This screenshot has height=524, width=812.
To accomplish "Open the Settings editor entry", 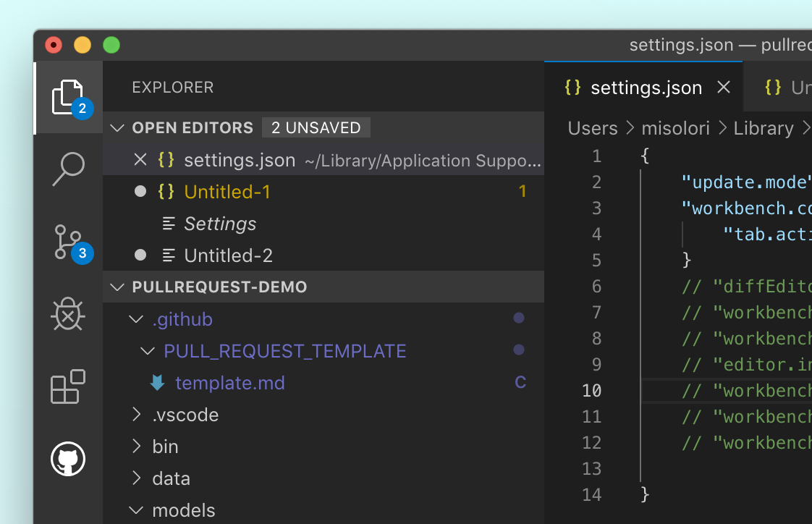I will (323, 224).
